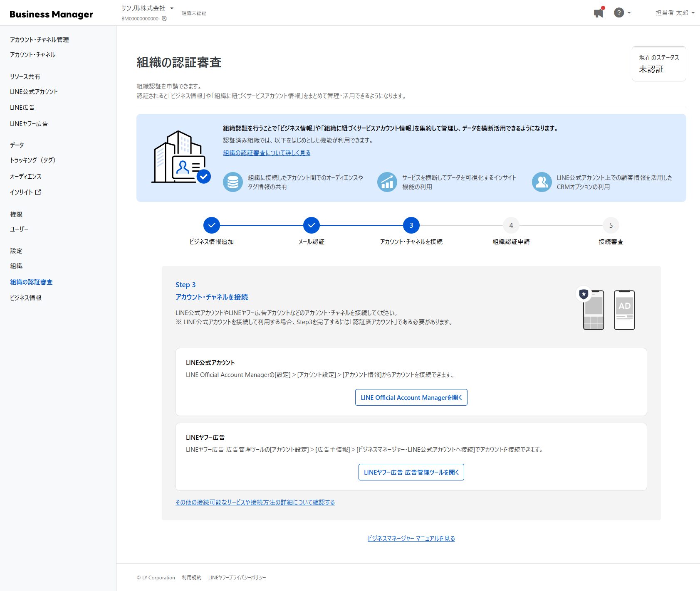Viewport: 700px width, 591px height.
Task: Click completed step ビジネス情報追加 checkmark
Action: (212, 225)
